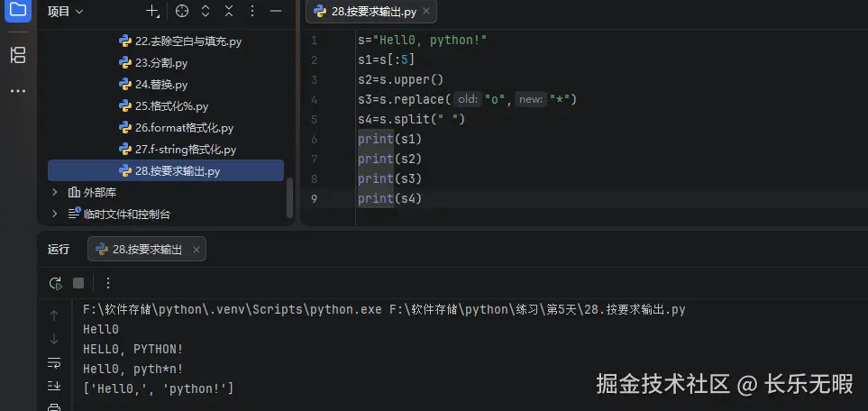This screenshot has height=411, width=868.
Task: Click print(s4) on line 9
Action: pos(389,199)
